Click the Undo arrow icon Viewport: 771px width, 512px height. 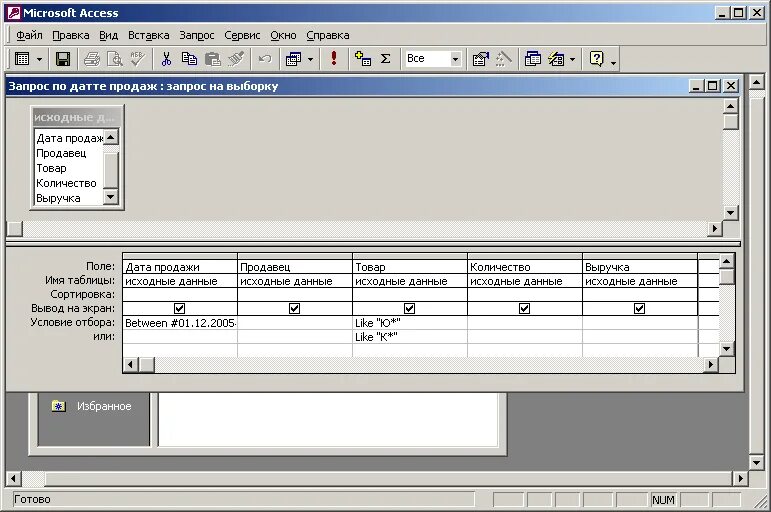coord(265,59)
